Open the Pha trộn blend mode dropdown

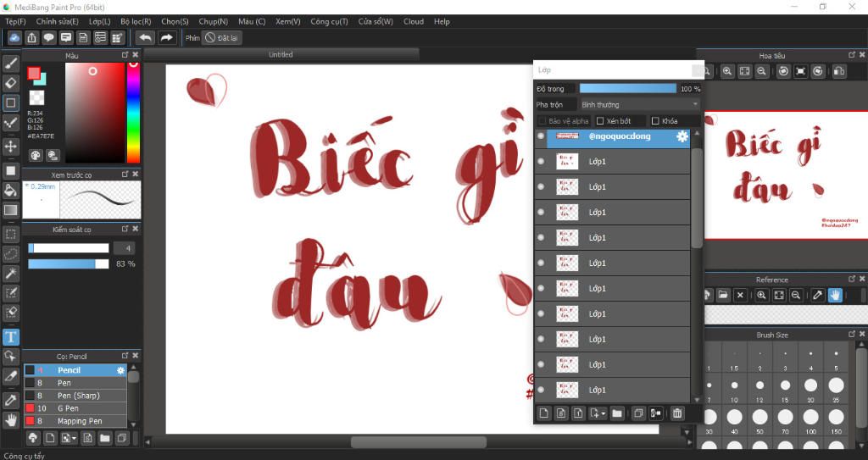639,104
